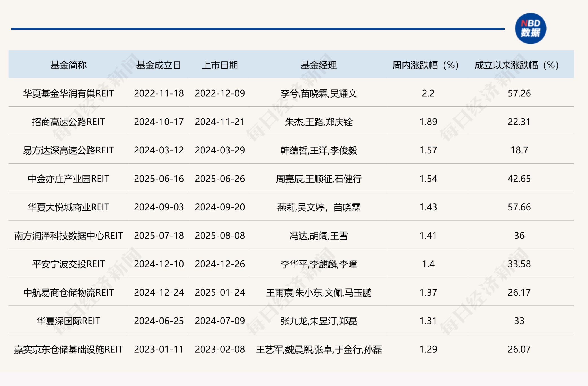
Task: Select the 基金简称 column header
Action: (x=69, y=65)
